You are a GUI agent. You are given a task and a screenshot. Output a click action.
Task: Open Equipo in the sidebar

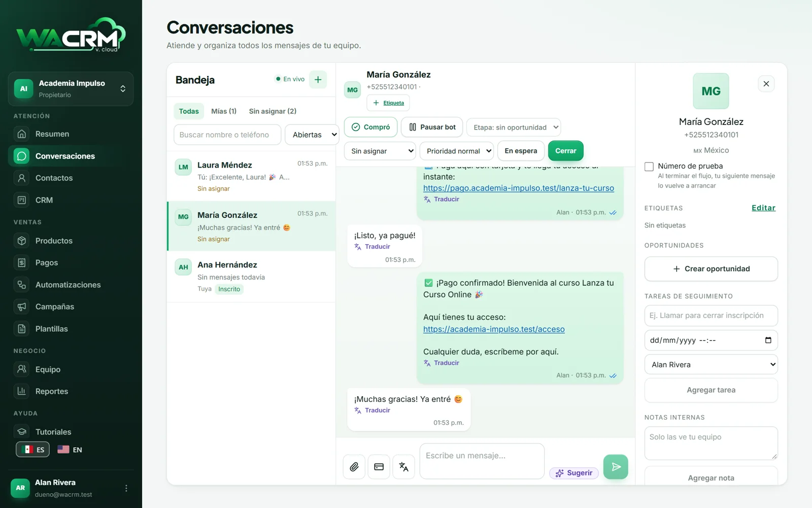point(71,369)
